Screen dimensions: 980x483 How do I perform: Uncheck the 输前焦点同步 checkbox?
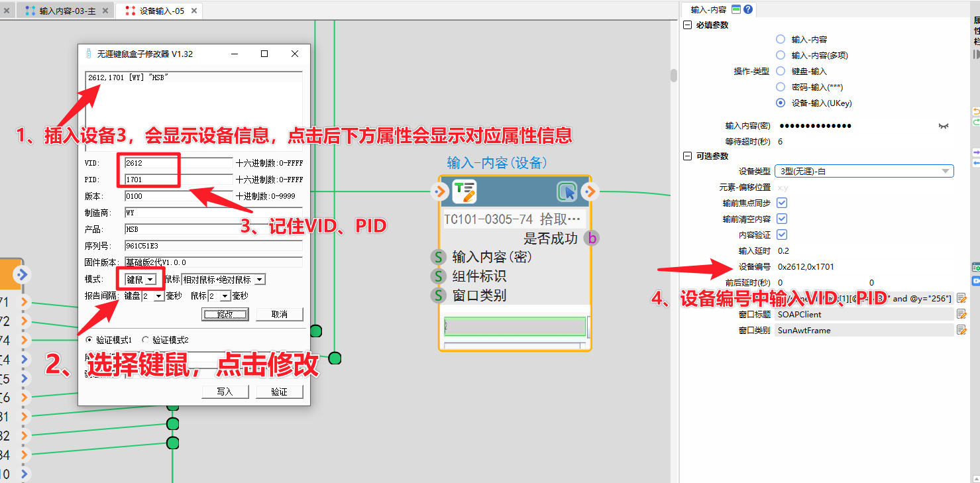pyautogui.click(x=782, y=203)
